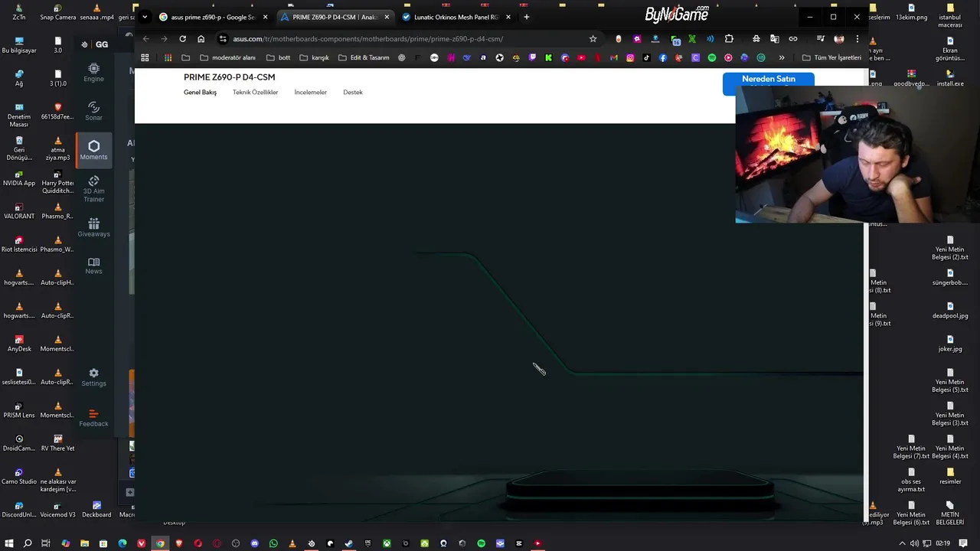Viewport: 980px width, 551px height.
Task: Select the VALORANT desktop icon
Action: (x=19, y=211)
